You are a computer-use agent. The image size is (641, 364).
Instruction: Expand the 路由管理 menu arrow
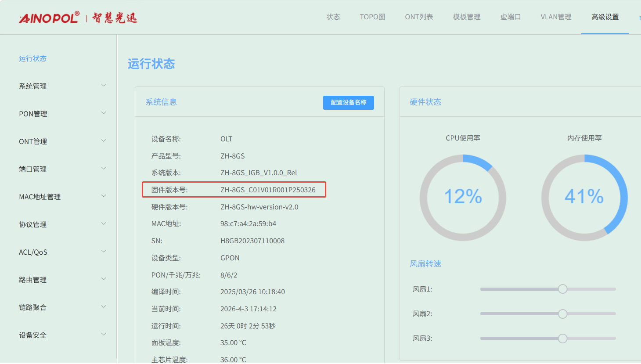coord(104,279)
